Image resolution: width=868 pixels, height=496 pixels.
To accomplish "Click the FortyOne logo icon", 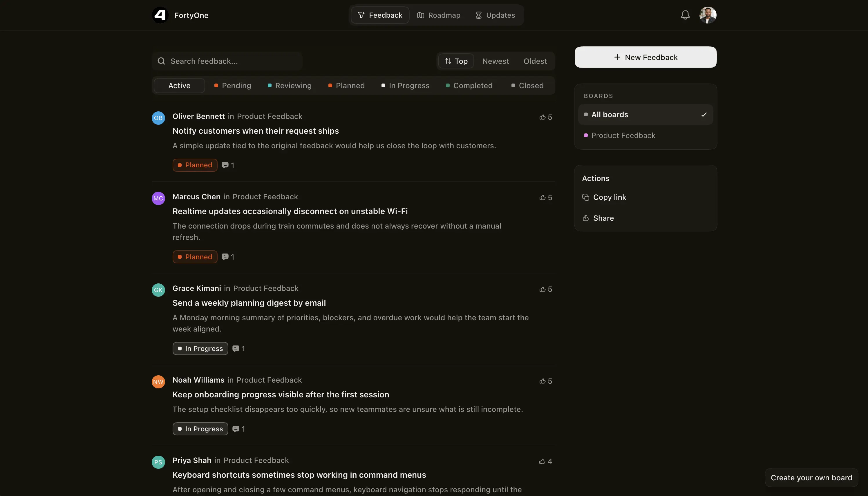I will 160,15.
